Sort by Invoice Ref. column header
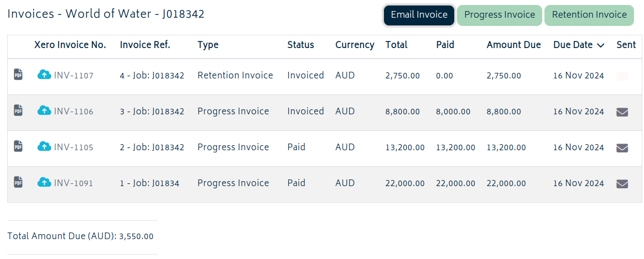This screenshot has width=644, height=259. tap(145, 45)
